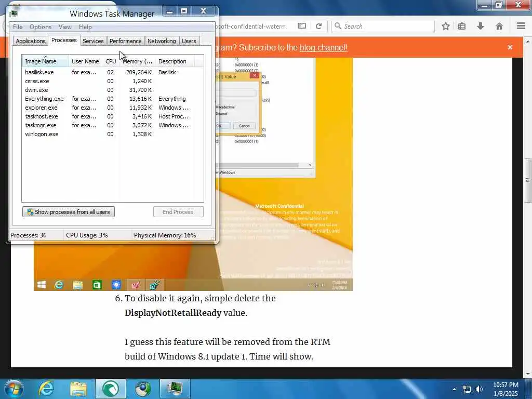Open the Users tab
The height and width of the screenshot is (399, 532).
point(189,41)
